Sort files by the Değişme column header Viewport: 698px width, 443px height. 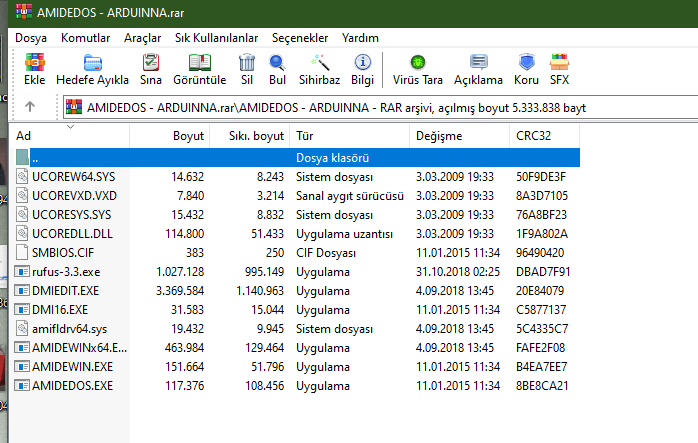click(459, 136)
